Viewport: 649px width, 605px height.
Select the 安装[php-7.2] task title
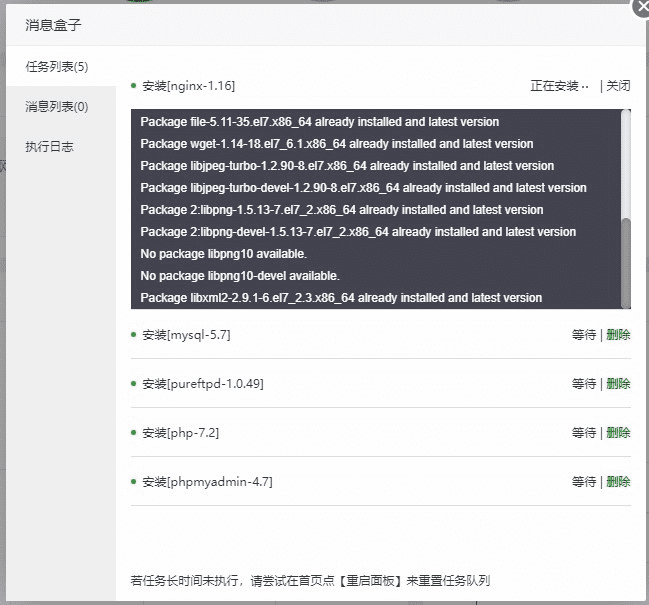point(180,433)
